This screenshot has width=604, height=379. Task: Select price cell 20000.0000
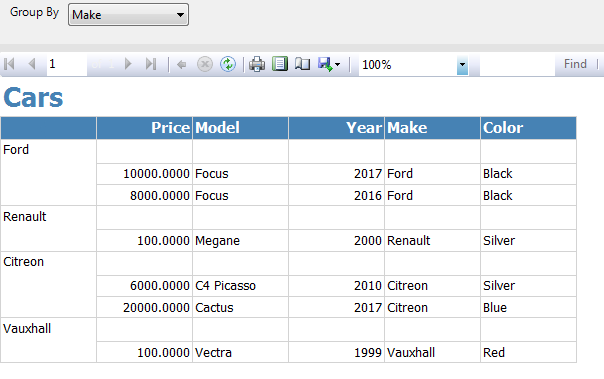tap(144, 308)
